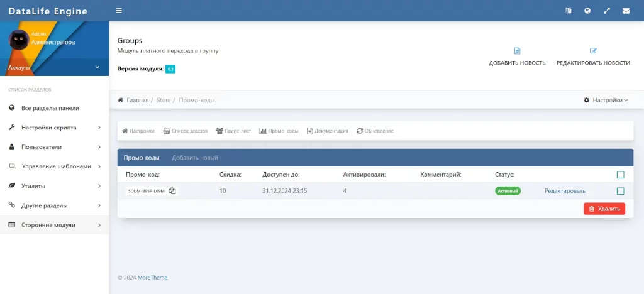This screenshot has height=294, width=644.
Task: Click ДОБАВИТЬ НОВОСТЬ label
Action: (517, 63)
